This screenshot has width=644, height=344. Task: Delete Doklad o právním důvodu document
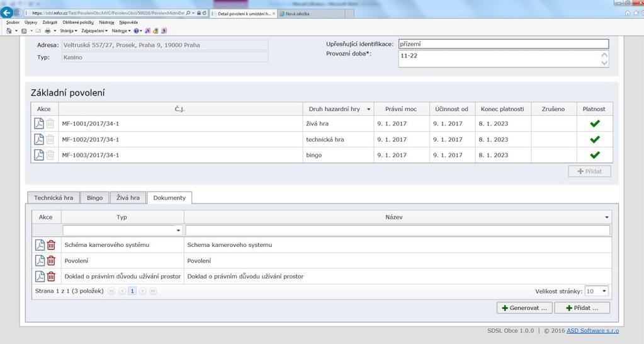51,276
